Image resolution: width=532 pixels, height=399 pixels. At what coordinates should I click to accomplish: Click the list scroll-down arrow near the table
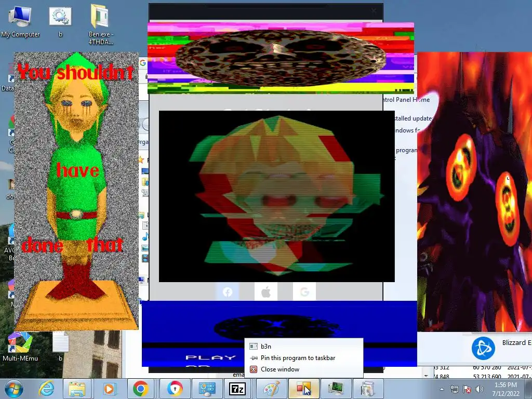pos(426,376)
